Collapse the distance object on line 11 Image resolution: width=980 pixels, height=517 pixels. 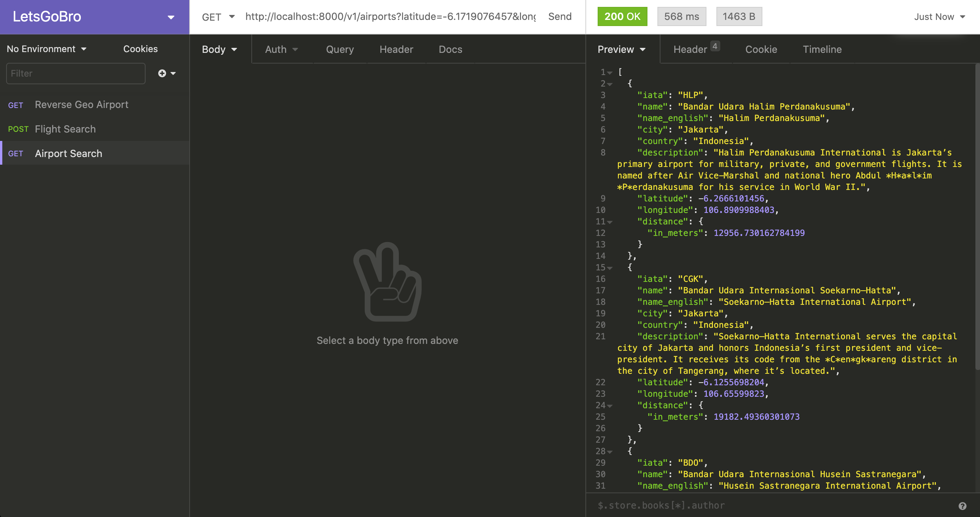pos(610,222)
